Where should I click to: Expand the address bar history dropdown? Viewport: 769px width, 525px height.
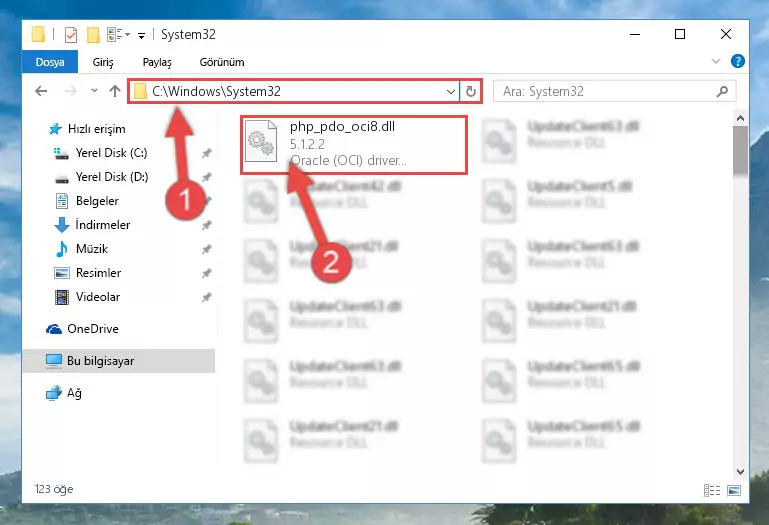point(451,91)
